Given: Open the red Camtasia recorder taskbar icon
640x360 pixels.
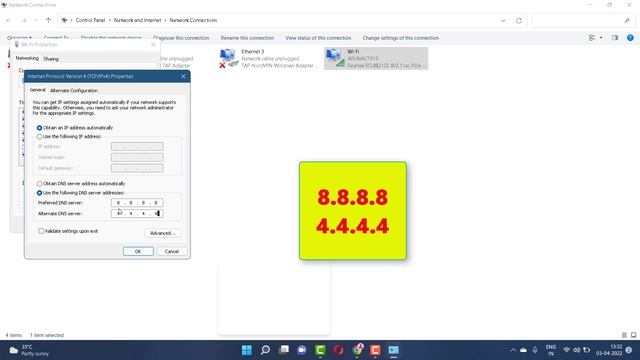Looking at the screenshot, I should coord(376,350).
